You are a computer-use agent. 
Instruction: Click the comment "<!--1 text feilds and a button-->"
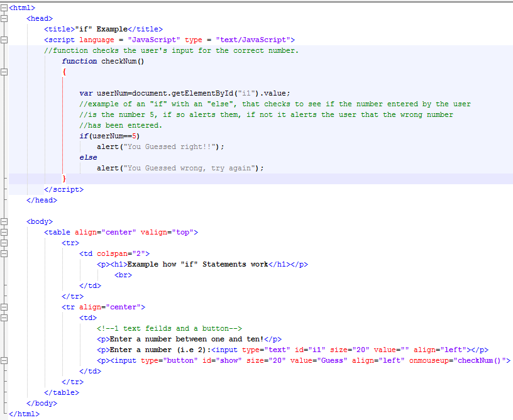click(x=170, y=328)
